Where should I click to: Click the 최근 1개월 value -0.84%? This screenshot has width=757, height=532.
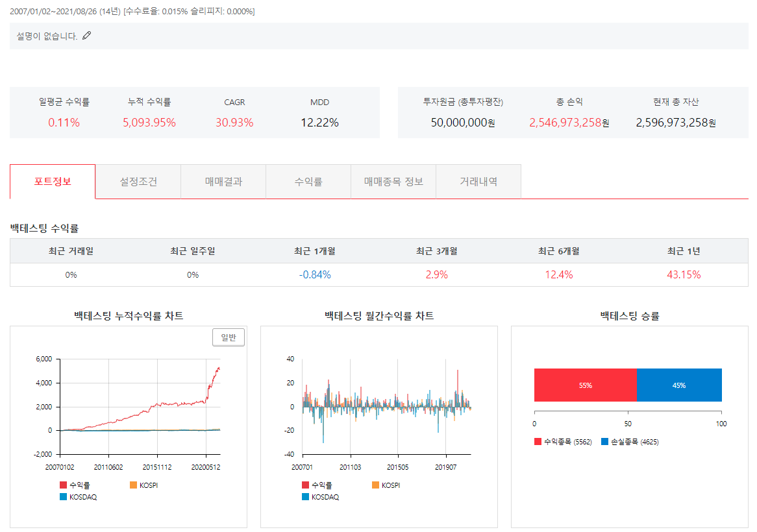pyautogui.click(x=315, y=274)
